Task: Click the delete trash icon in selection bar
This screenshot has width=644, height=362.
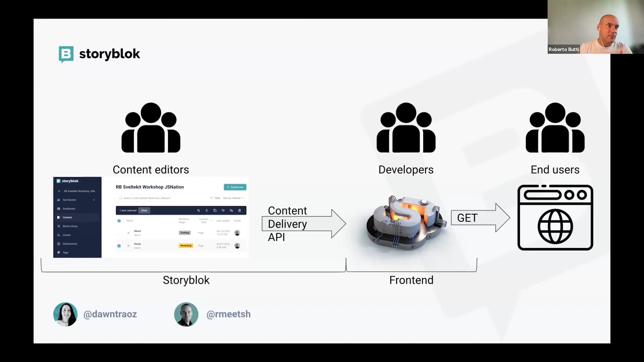Action: 239,210
